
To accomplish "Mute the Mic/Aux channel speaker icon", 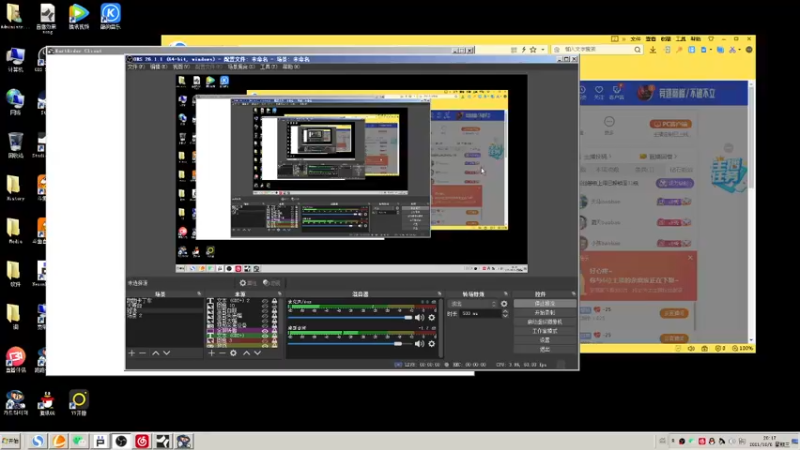I will coord(419,317).
